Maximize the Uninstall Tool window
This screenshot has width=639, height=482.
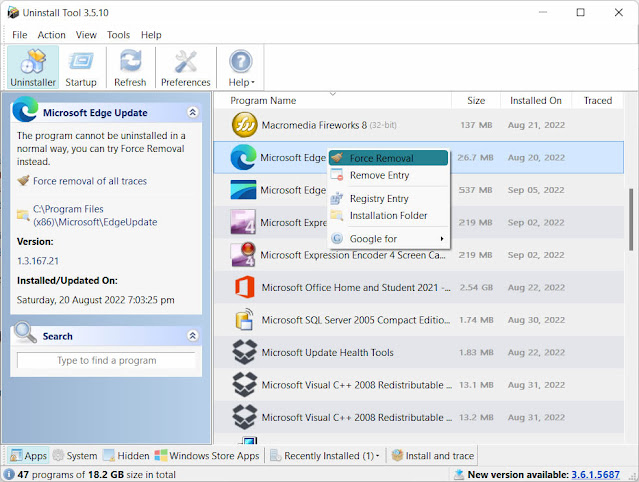click(x=580, y=13)
